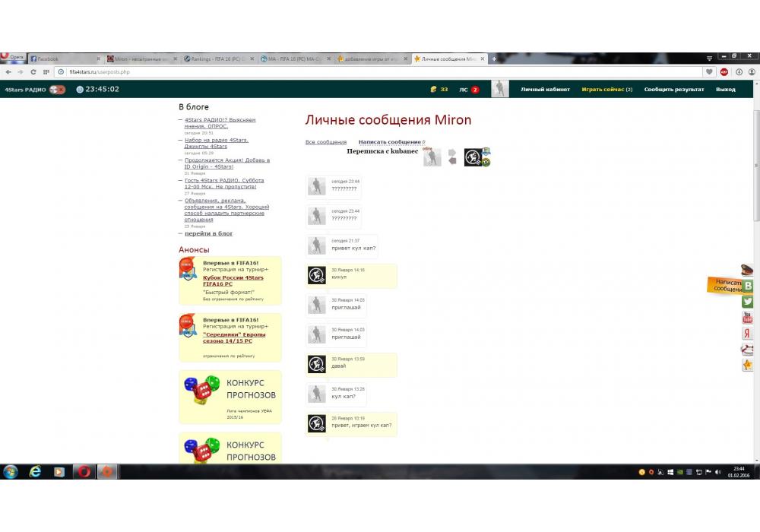Open Internet Explorer from the taskbar
The image size is (760, 532).
click(35, 472)
